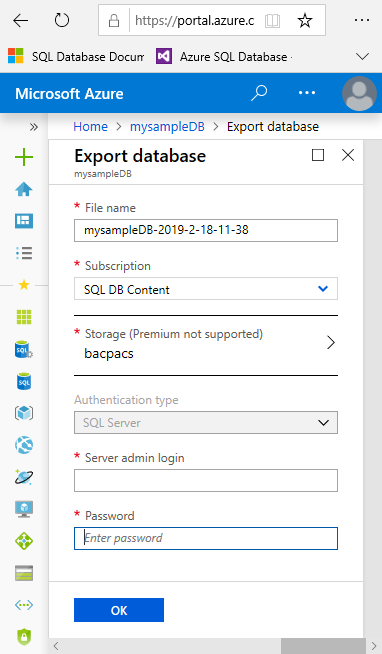Image resolution: width=382 pixels, height=654 pixels.
Task: Open Dashboard icon in sidebar
Action: (x=24, y=221)
